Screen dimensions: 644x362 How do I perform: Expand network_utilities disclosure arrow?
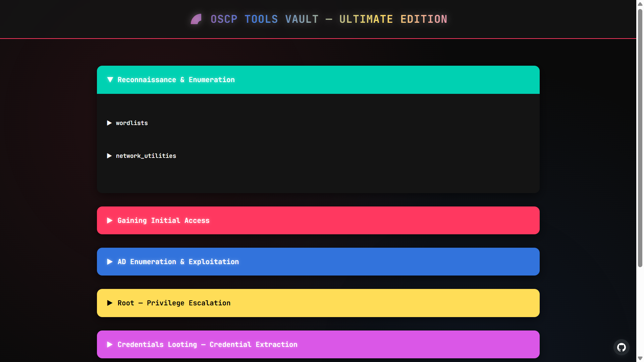point(109,156)
